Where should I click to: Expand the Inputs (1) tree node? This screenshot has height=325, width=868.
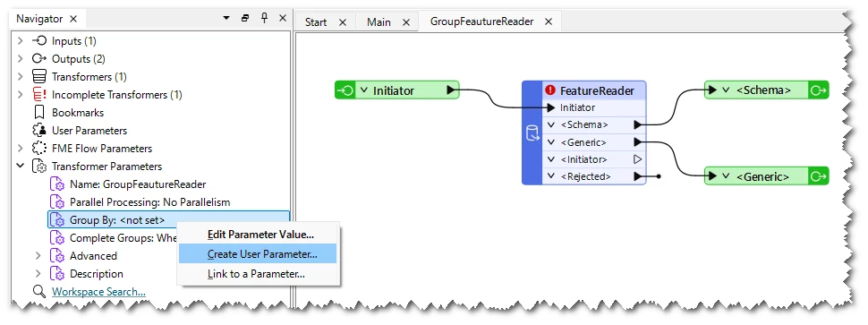tap(21, 41)
